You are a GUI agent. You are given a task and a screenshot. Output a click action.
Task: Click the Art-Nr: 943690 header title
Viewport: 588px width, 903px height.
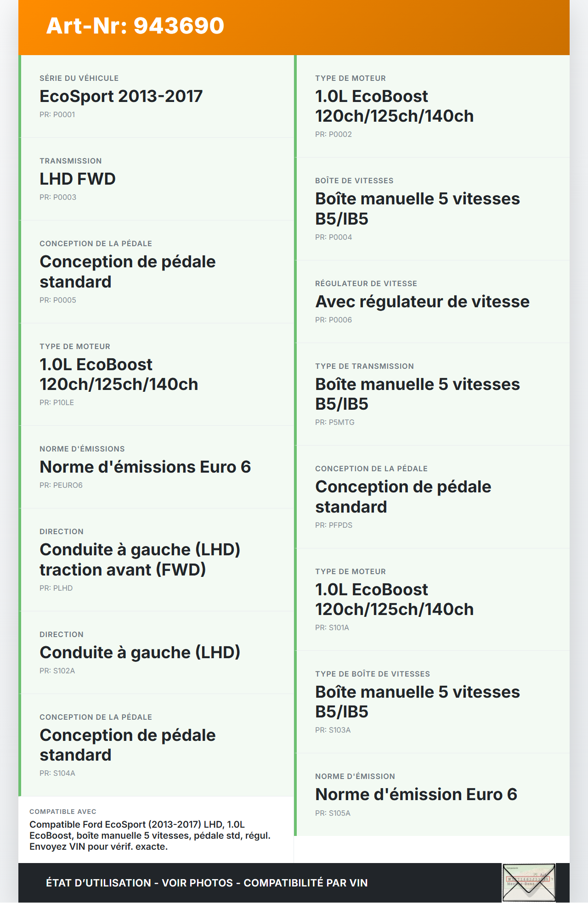(135, 26)
